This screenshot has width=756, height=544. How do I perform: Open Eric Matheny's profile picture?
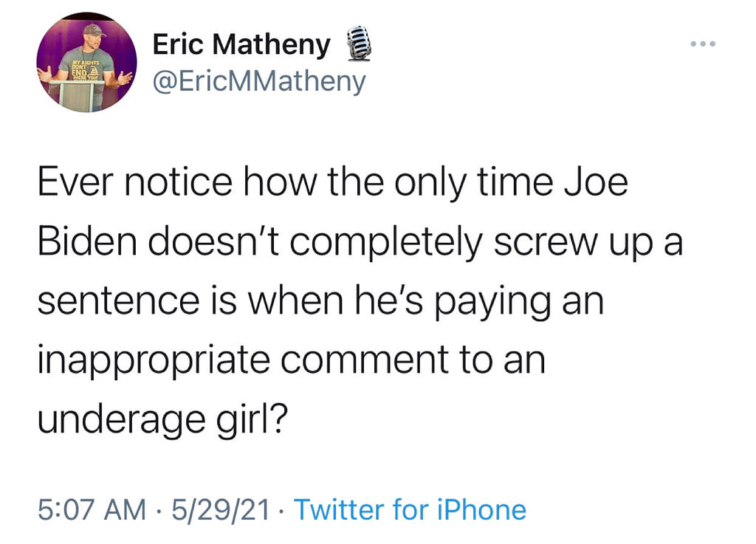pyautogui.click(x=87, y=63)
